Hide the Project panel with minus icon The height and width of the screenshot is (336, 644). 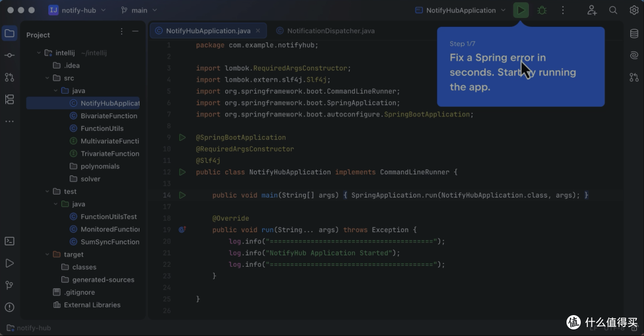click(135, 31)
